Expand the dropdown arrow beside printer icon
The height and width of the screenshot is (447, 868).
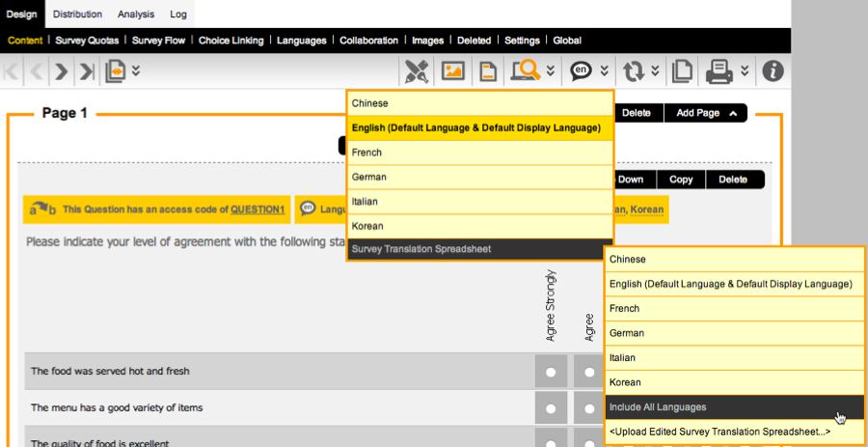[x=746, y=70]
